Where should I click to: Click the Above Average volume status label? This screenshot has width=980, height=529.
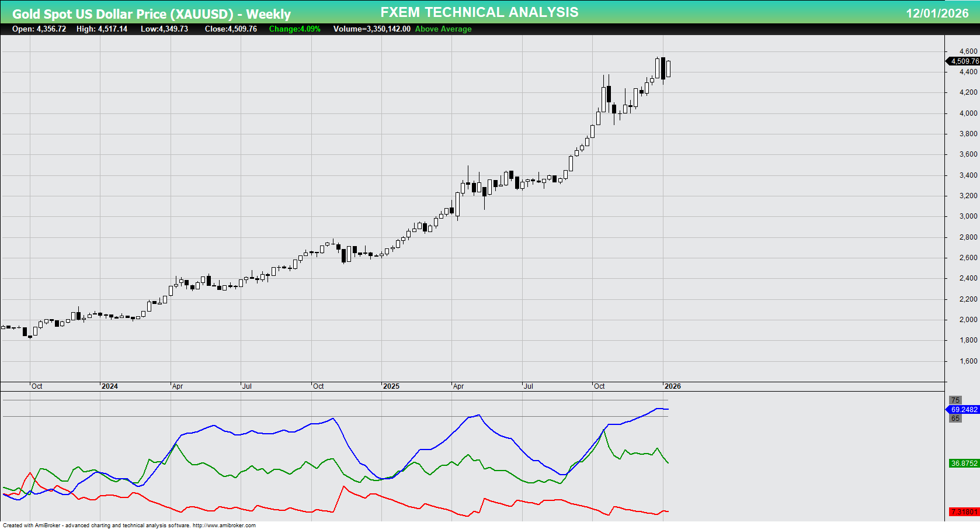(x=442, y=29)
